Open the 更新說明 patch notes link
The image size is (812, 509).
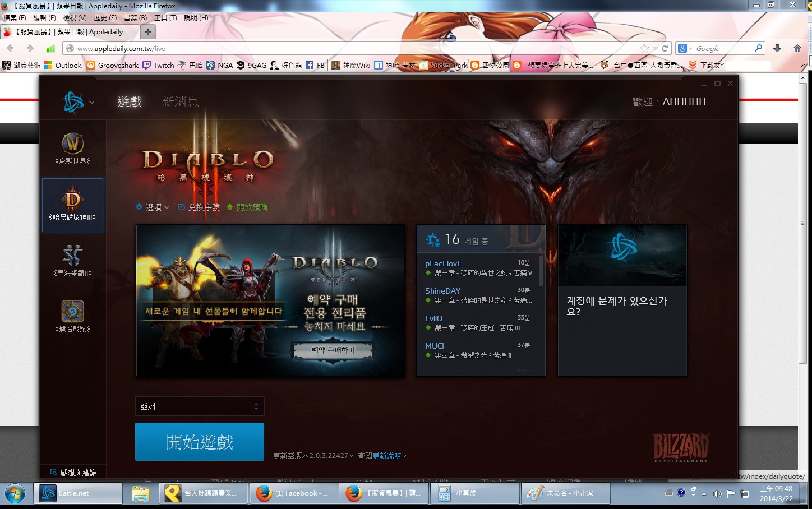tap(387, 456)
